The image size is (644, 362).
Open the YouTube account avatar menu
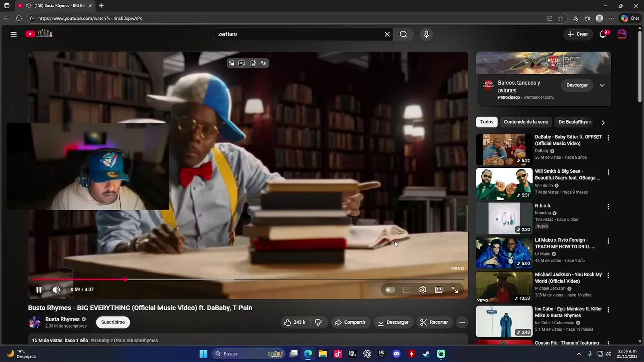[622, 34]
